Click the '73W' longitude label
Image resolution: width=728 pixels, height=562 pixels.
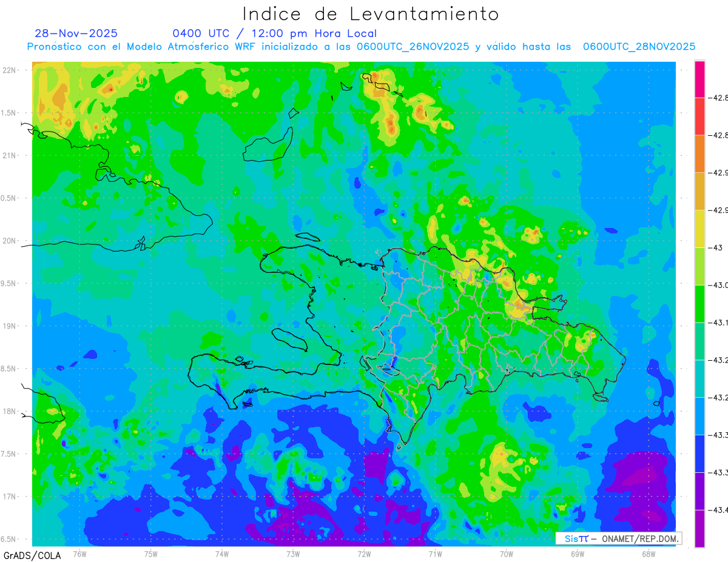[x=293, y=553]
